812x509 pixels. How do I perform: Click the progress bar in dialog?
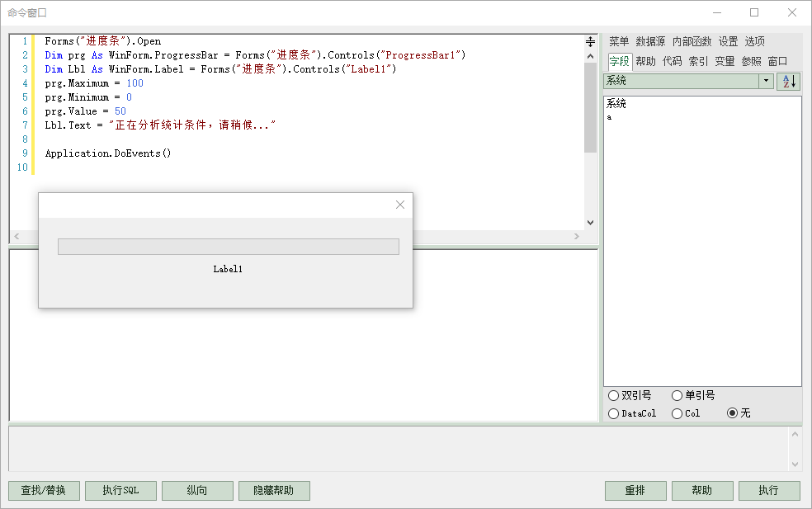(x=229, y=247)
